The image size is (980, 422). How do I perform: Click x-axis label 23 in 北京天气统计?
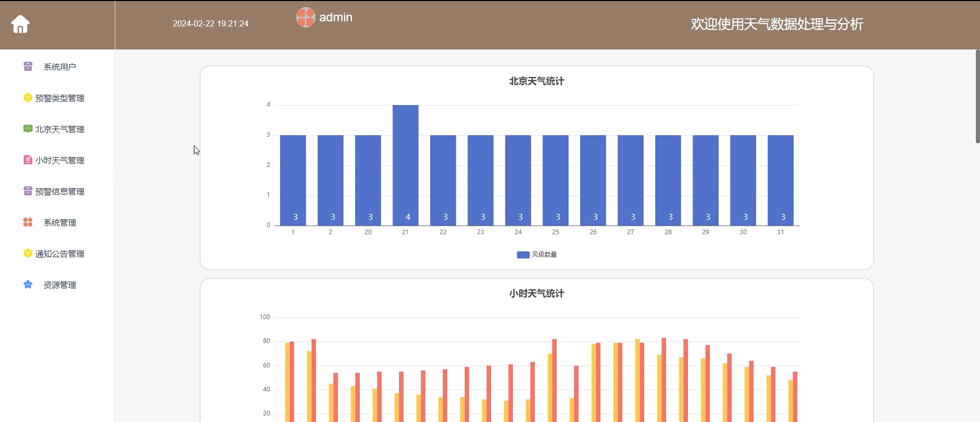coord(480,232)
